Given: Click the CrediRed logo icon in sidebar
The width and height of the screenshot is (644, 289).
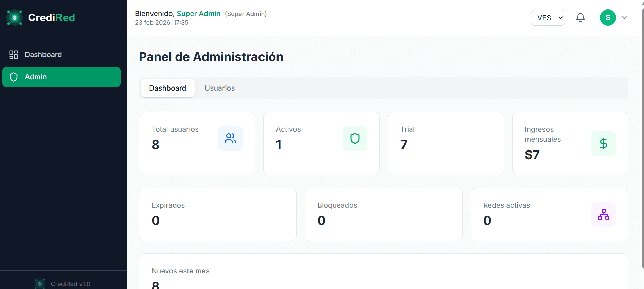Looking at the screenshot, I should point(15,18).
